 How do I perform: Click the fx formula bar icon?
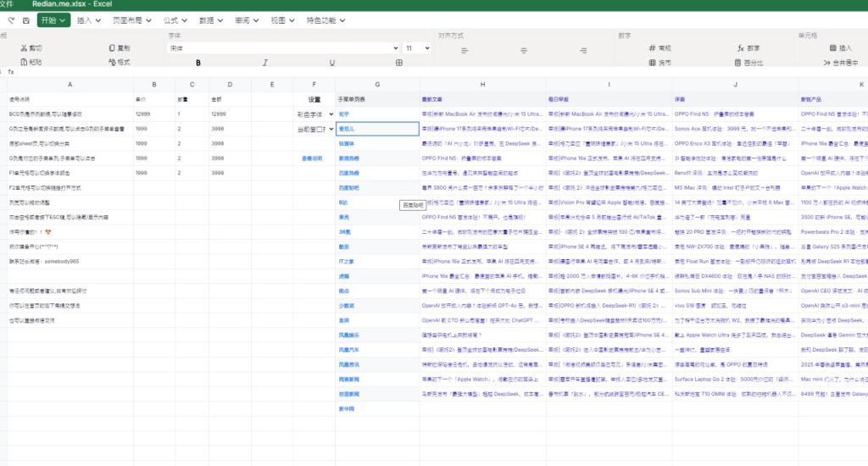(11, 72)
